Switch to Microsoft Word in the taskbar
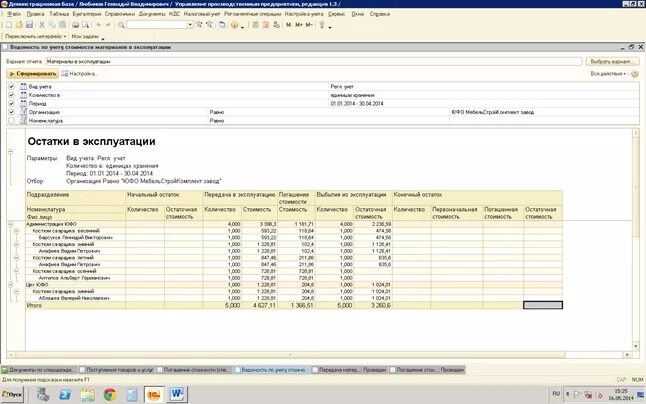 177,395
